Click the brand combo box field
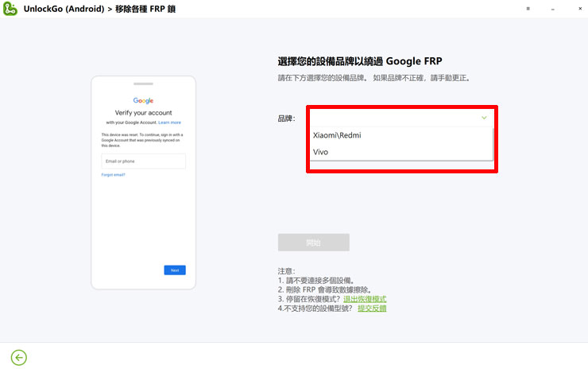This screenshot has width=588, height=369. pyautogui.click(x=401, y=118)
